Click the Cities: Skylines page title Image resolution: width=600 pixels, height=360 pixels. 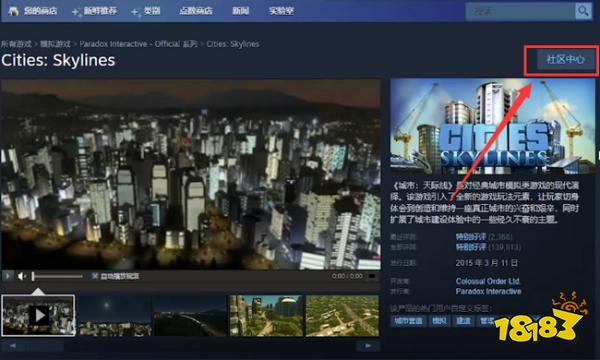[x=58, y=60]
